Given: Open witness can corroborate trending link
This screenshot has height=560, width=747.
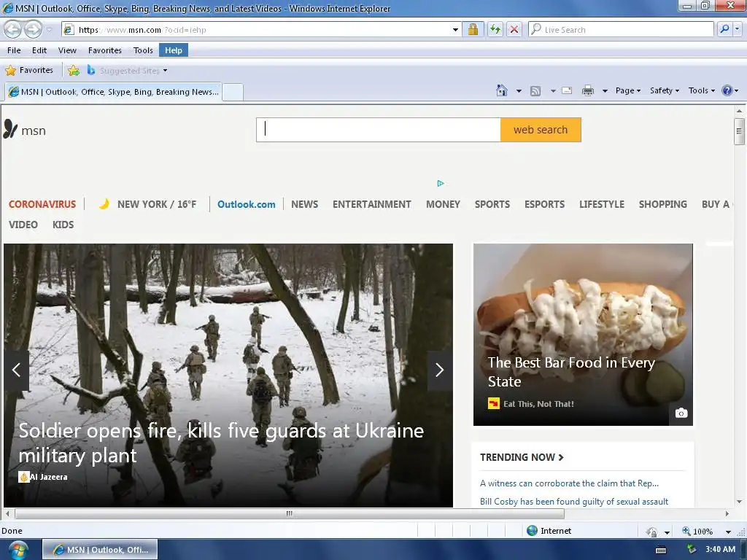Looking at the screenshot, I should click(x=569, y=483).
